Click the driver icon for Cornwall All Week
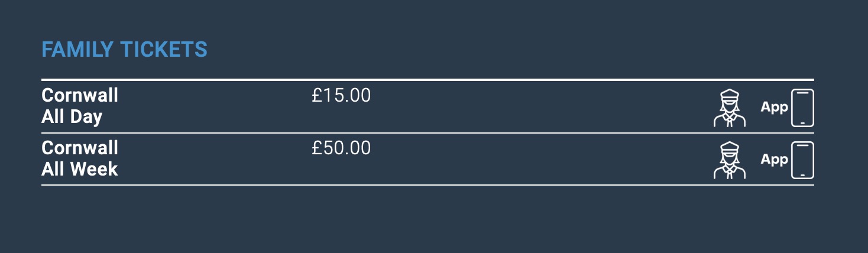The width and height of the screenshot is (868, 253). (730, 160)
